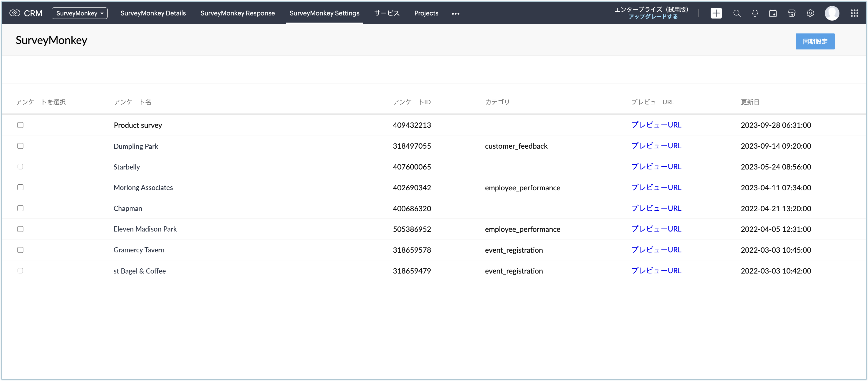868x381 pixels.
Task: Expand the more modules ellipsis menu
Action: 455,13
